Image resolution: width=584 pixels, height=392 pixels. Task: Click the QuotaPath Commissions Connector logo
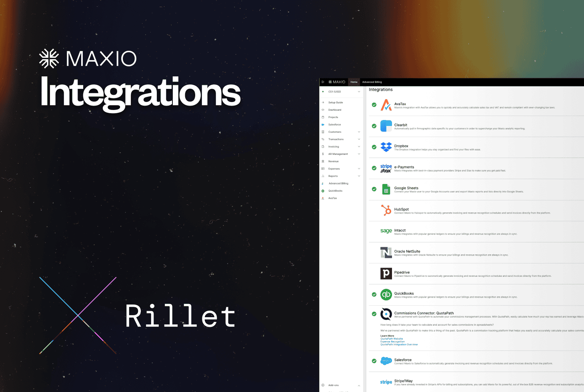[386, 314]
